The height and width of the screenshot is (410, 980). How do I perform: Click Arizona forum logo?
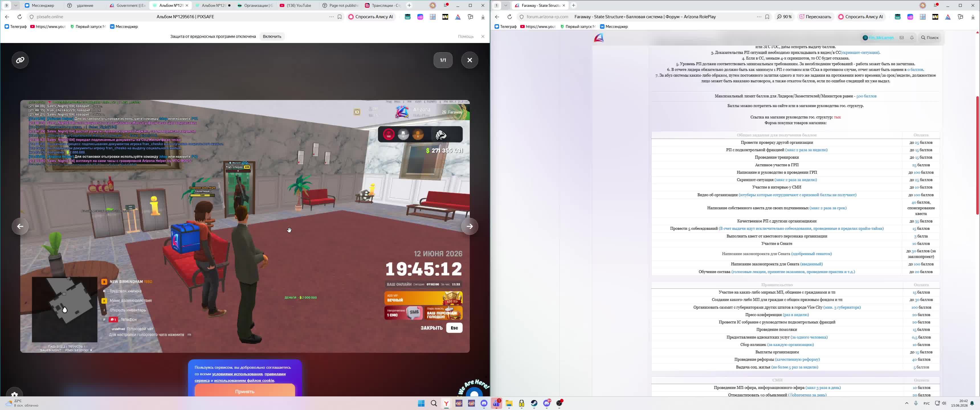[x=599, y=38]
